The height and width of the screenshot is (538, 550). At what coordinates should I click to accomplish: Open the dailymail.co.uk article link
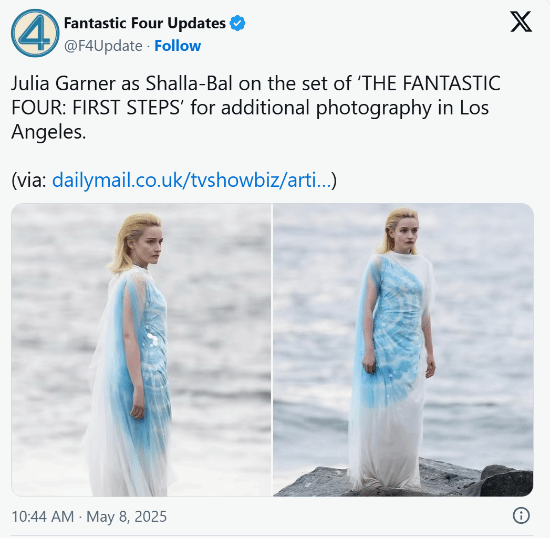point(192,180)
